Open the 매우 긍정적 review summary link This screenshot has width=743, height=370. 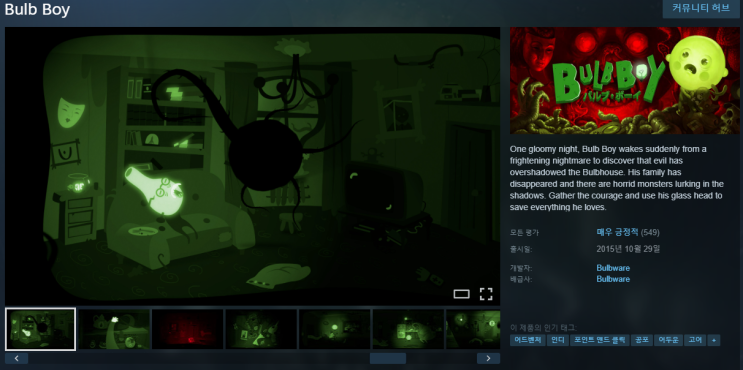617,233
